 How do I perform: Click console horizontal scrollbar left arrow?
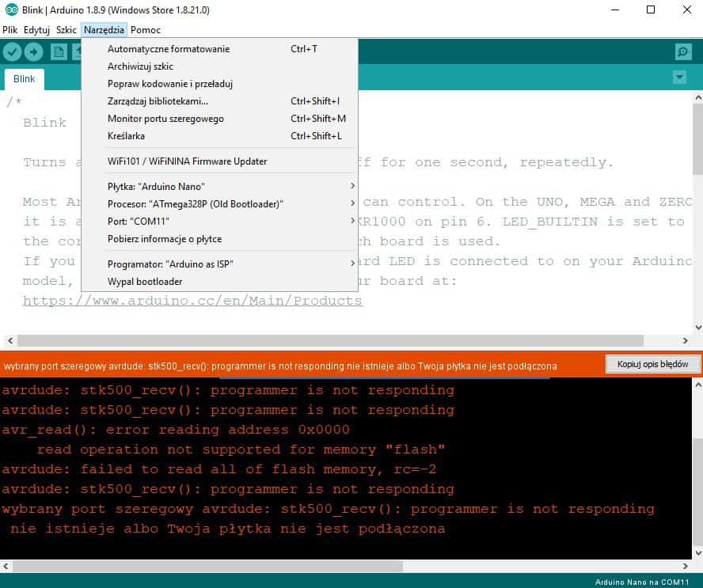coord(6,566)
